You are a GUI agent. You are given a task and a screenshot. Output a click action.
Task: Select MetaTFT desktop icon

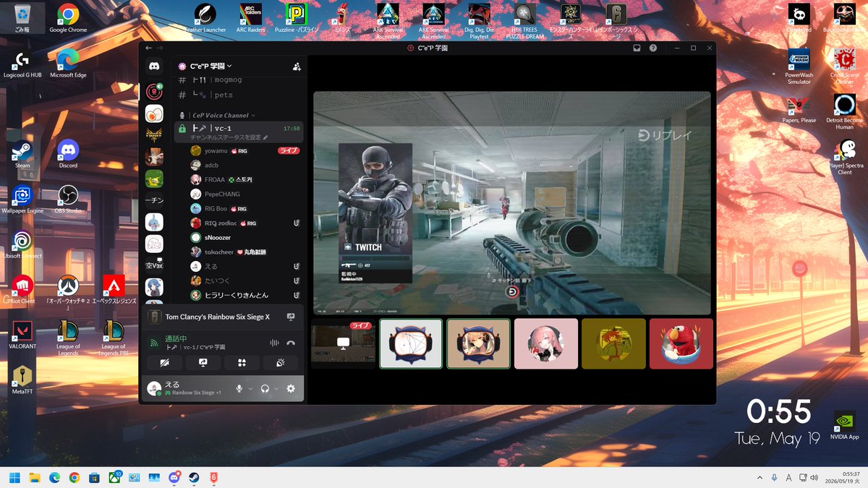(x=22, y=380)
